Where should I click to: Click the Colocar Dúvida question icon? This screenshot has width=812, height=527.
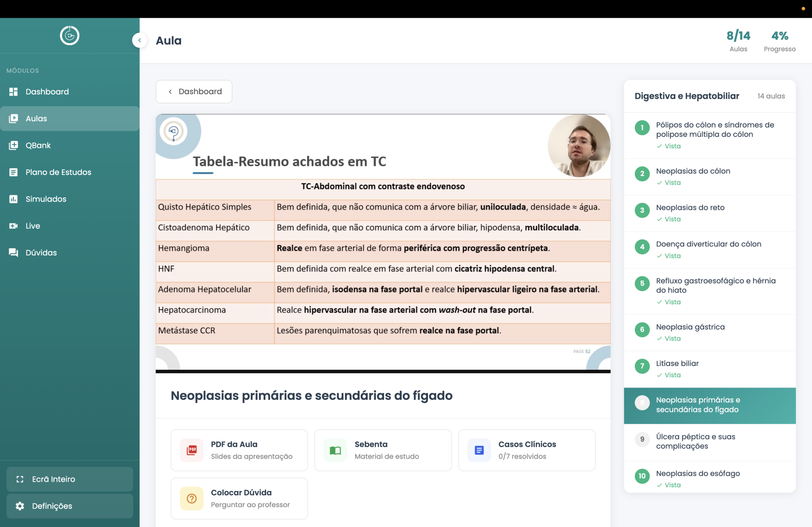tap(192, 498)
